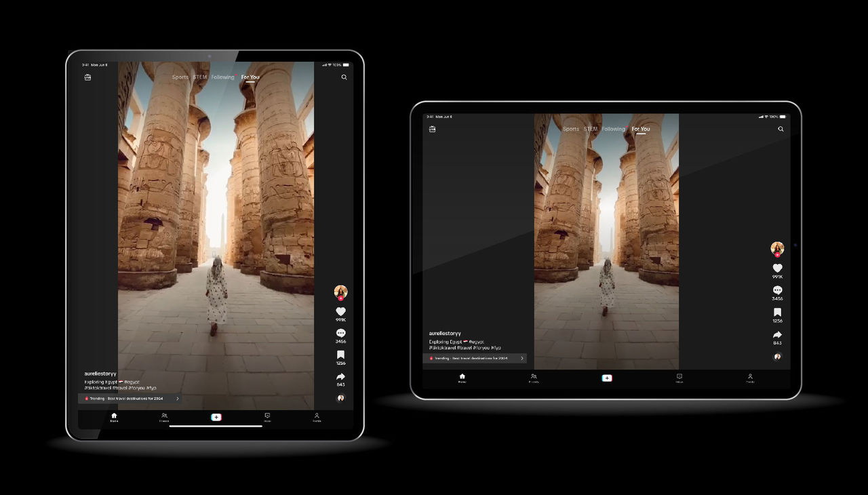Tap the spinning sound disc on portrait tablet
This screenshot has height=495, width=868.
coord(340,398)
